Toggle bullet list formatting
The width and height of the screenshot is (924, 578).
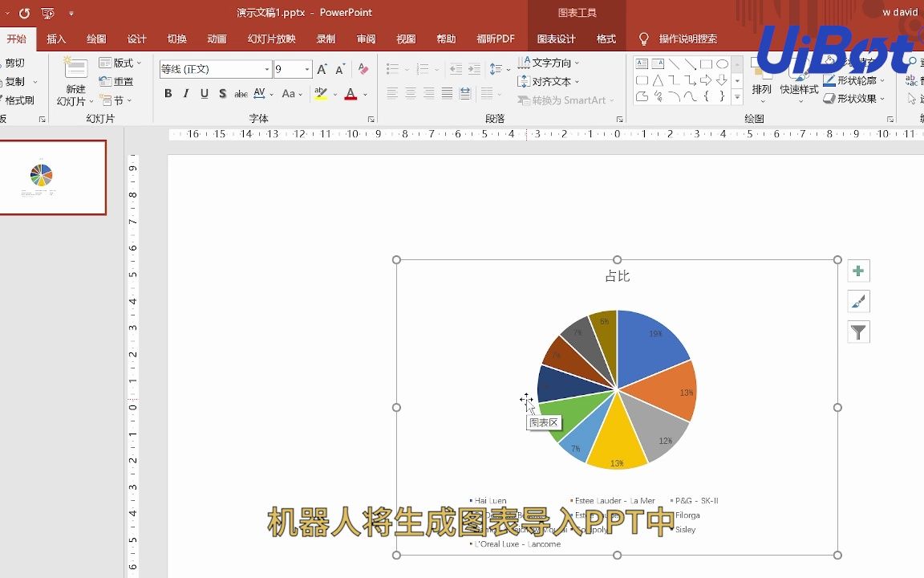[394, 67]
